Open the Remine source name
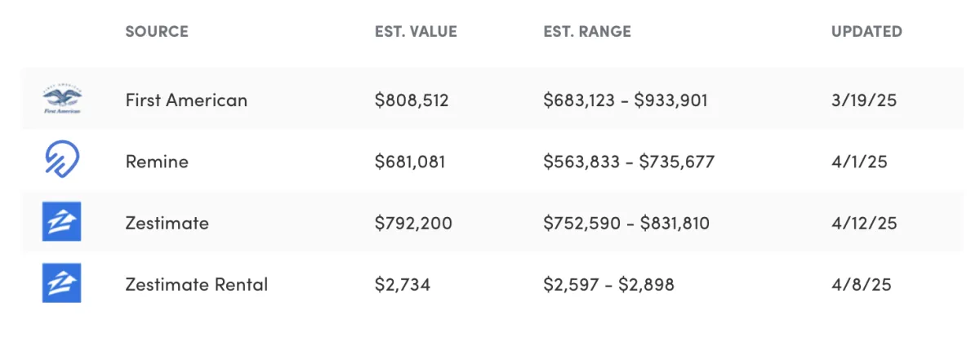This screenshot has height=342, width=980. [x=157, y=162]
